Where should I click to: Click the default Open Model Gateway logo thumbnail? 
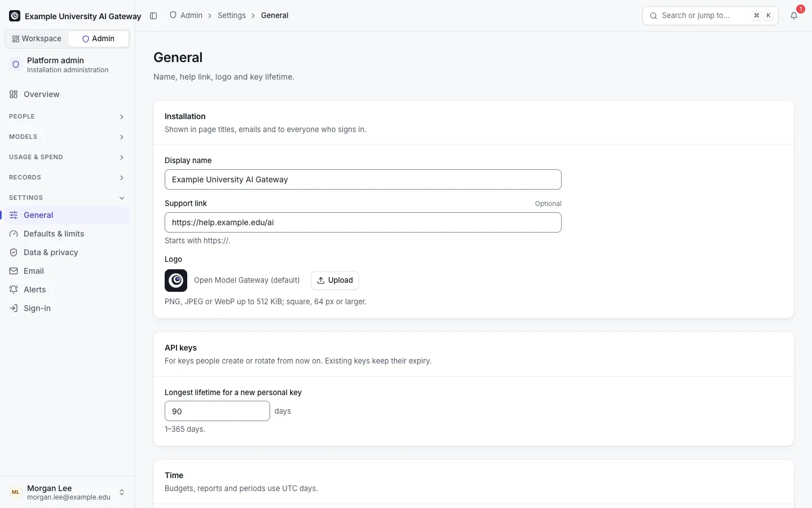click(x=176, y=281)
